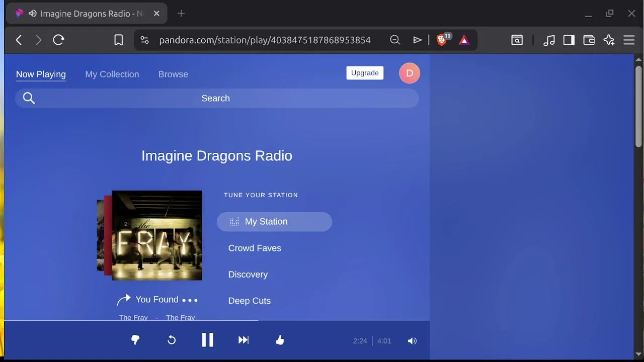The width and height of the screenshot is (644, 362).
Task: Mute with the volume speaker icon
Action: [412, 341]
